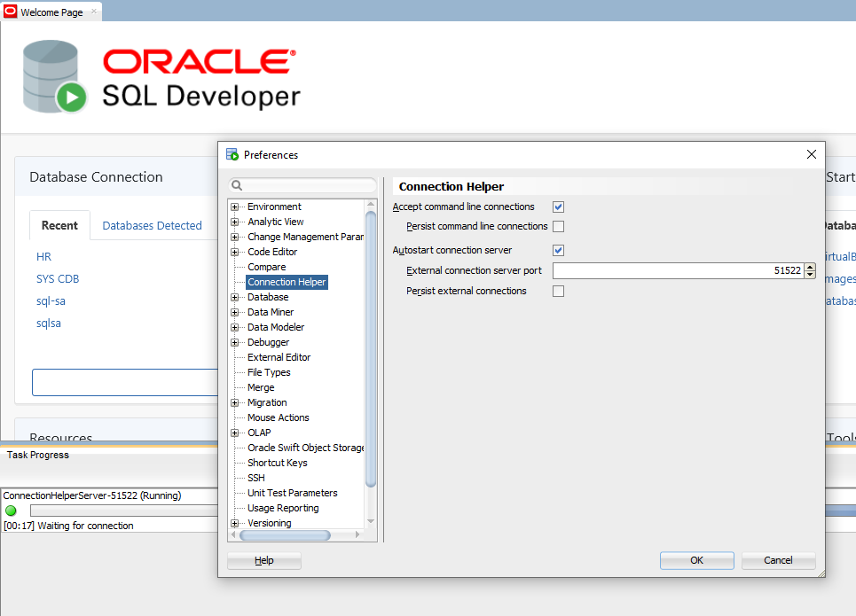Screen dimensions: 856x616
Task: Select Merge in preferences tree
Action: tap(261, 387)
